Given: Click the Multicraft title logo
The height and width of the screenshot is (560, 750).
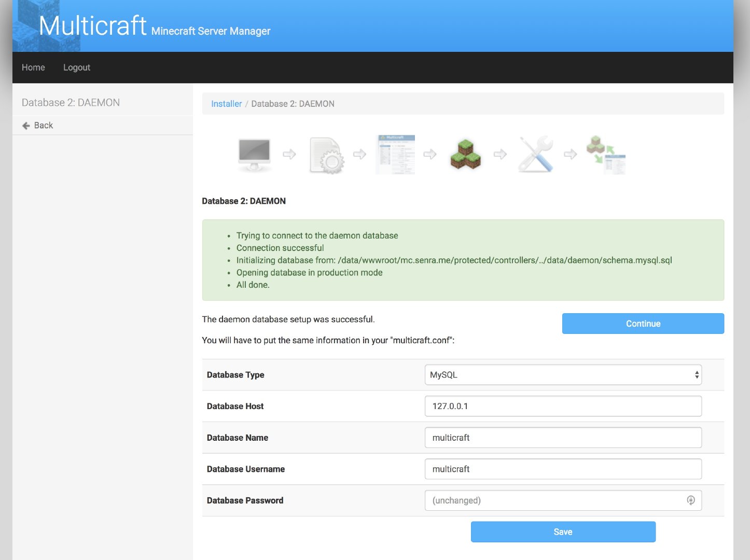Looking at the screenshot, I should pyautogui.click(x=93, y=26).
